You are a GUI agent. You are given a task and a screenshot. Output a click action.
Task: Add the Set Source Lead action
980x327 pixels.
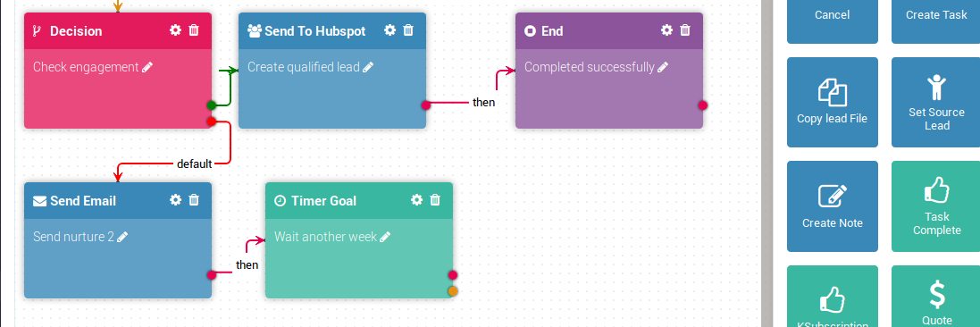coord(936,103)
